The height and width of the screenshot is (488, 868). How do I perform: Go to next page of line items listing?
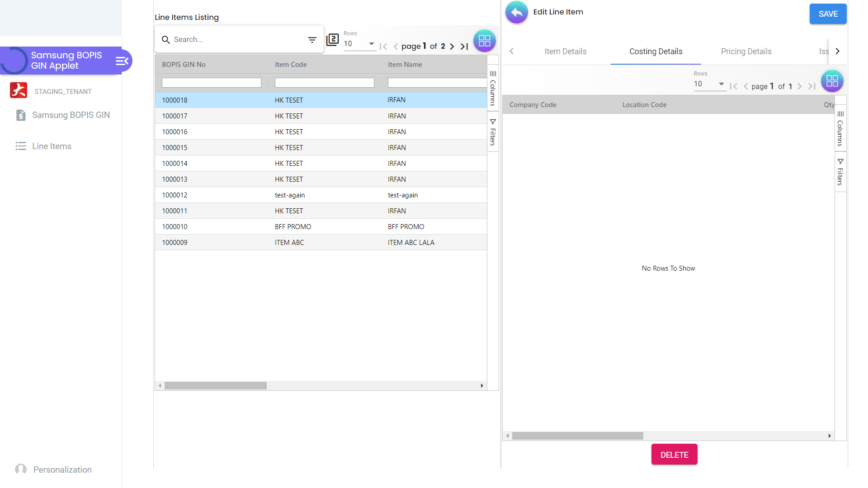pyautogui.click(x=452, y=47)
